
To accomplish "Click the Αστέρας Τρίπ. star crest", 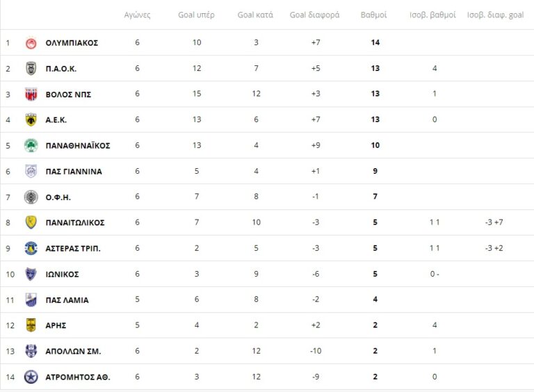I will tap(31, 248).
